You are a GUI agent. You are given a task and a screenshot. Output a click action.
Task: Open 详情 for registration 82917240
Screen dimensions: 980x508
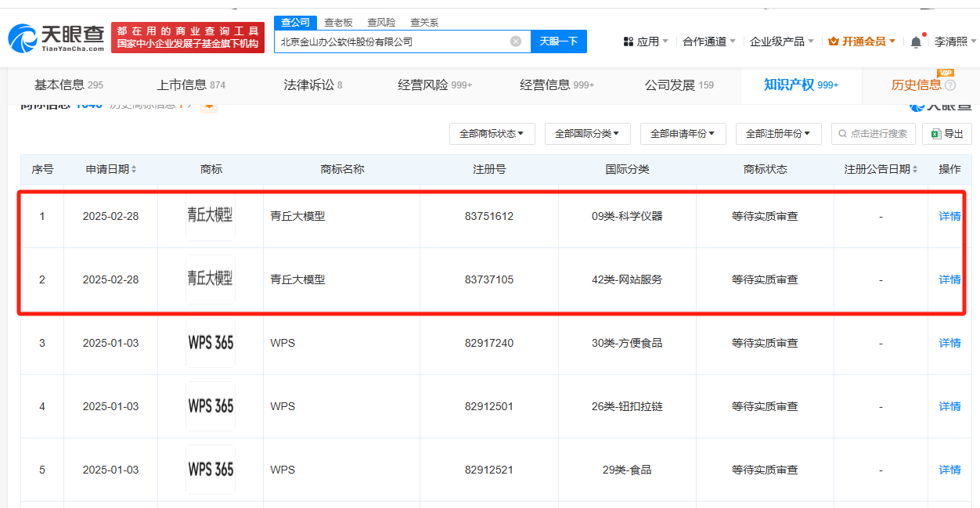click(x=949, y=343)
